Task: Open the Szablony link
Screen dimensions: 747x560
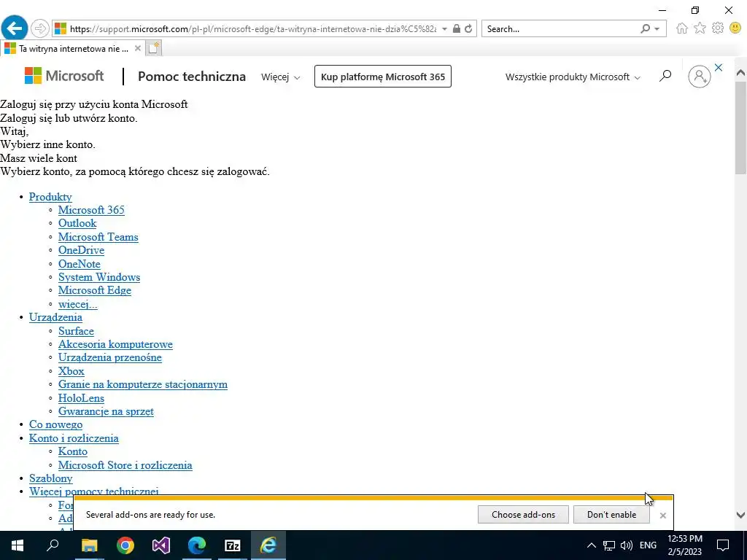Action: coord(51,478)
